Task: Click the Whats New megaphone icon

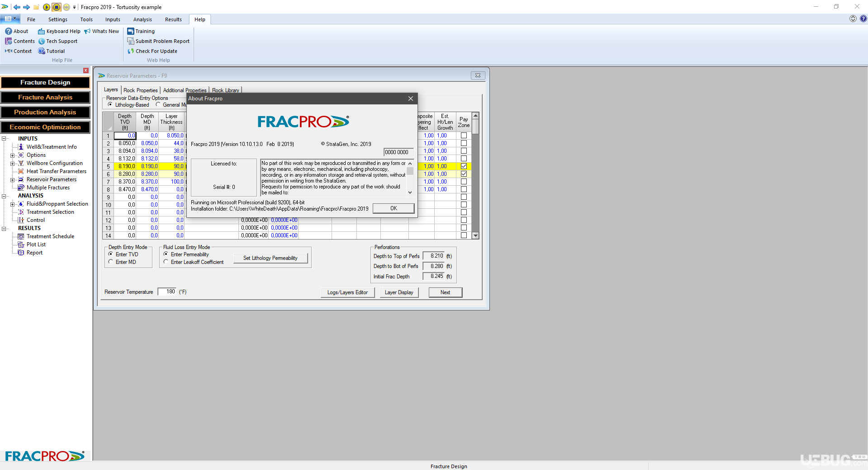Action: 87,31
